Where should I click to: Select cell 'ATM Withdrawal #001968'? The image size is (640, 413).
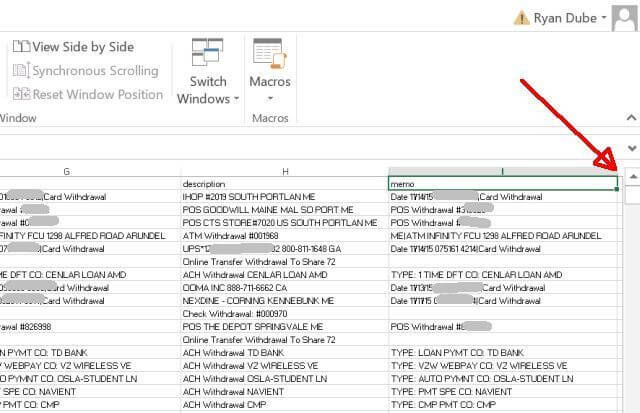coord(284,236)
